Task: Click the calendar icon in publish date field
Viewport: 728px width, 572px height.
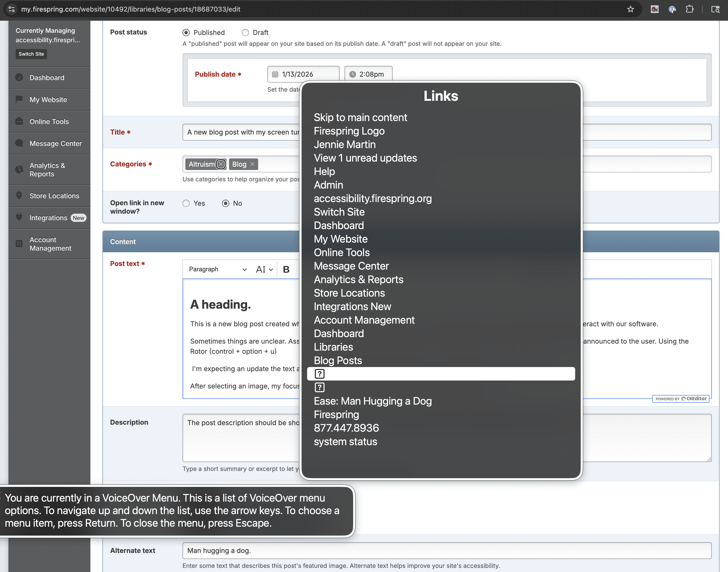Action: point(275,74)
